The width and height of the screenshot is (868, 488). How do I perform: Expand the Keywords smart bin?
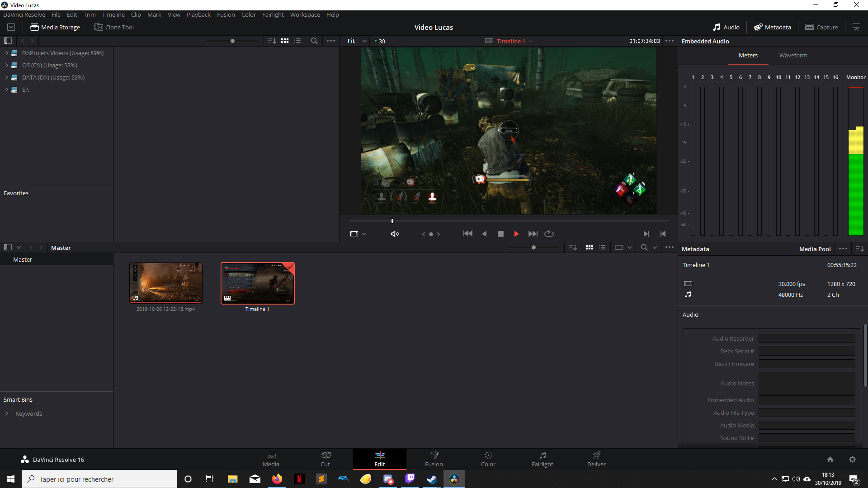coord(7,413)
